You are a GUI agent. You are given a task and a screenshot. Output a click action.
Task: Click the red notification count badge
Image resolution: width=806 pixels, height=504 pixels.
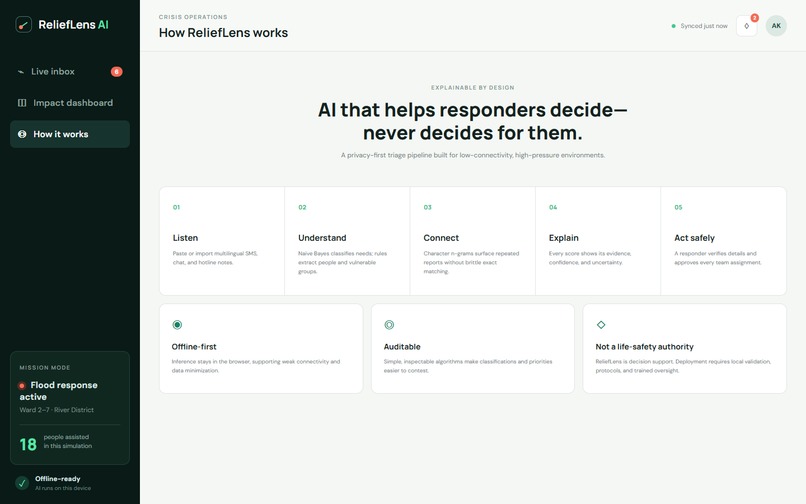(755, 18)
